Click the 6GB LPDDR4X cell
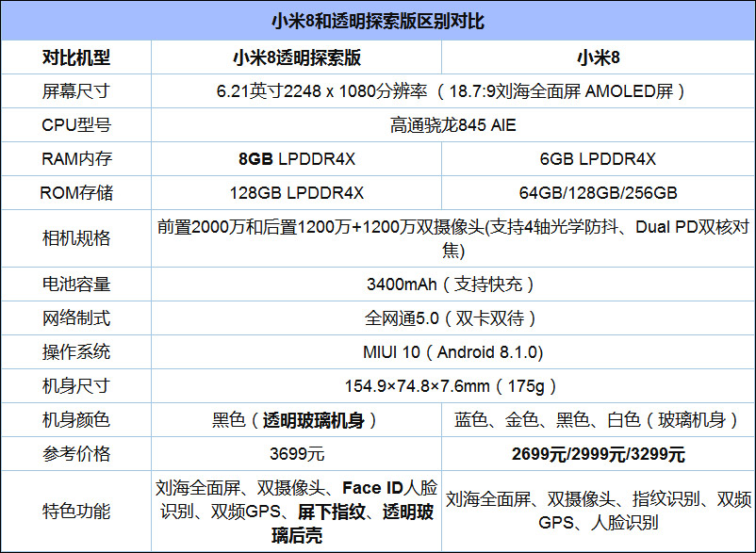 [x=599, y=159]
